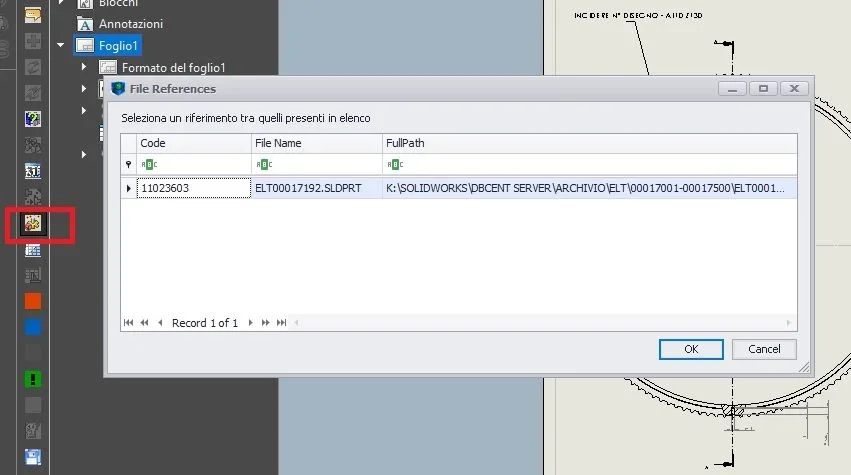851x475 pixels.
Task: Expand the Formato del foglio1 node
Action: [x=84, y=67]
